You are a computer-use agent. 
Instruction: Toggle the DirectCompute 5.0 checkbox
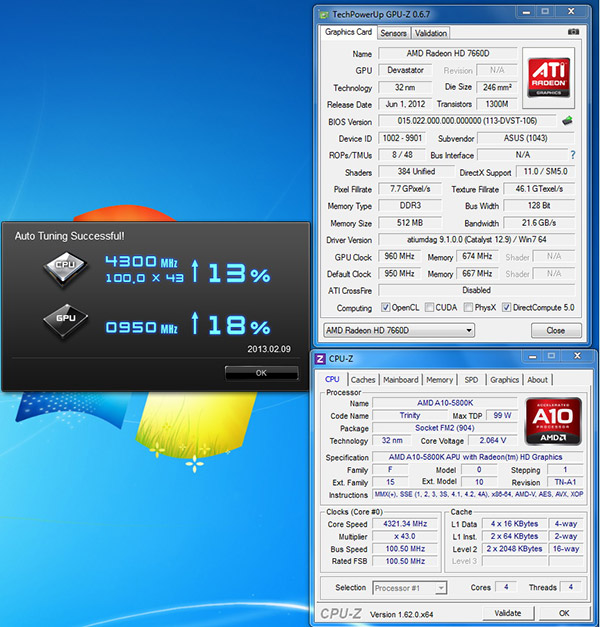point(506,307)
